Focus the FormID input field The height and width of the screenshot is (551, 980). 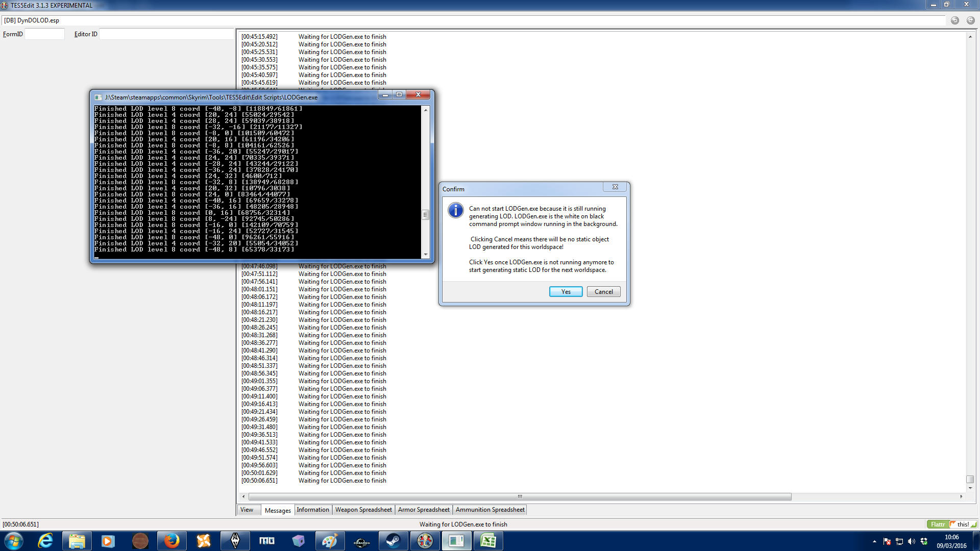[44, 34]
